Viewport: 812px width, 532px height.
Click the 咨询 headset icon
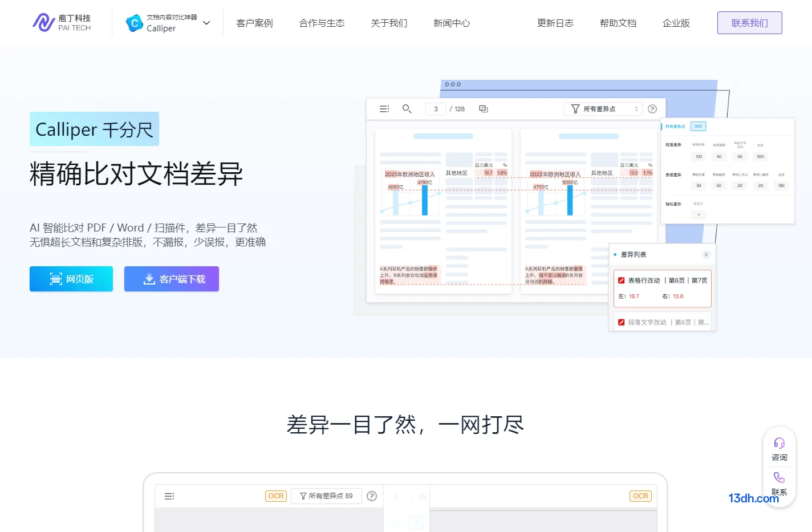779,443
